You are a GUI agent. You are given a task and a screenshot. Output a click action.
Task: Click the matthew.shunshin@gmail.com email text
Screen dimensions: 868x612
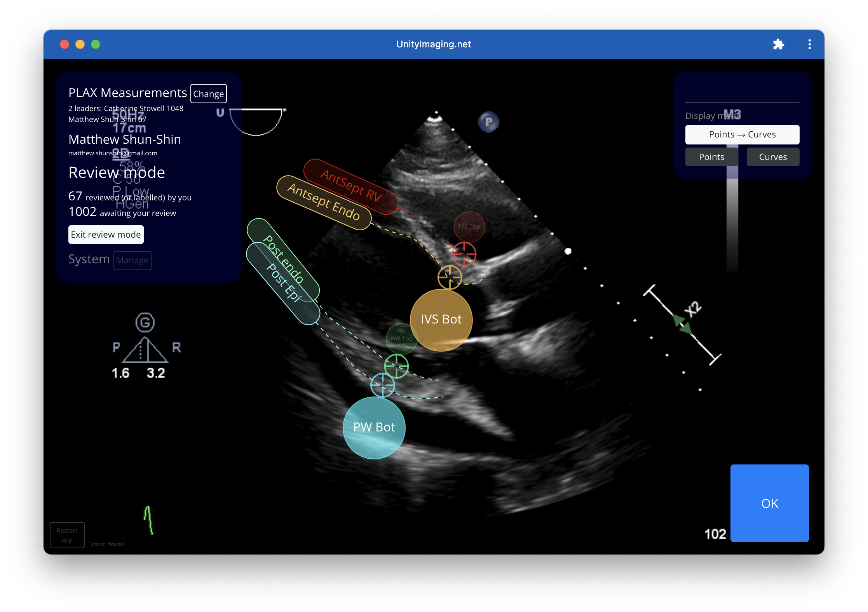pyautogui.click(x=113, y=153)
